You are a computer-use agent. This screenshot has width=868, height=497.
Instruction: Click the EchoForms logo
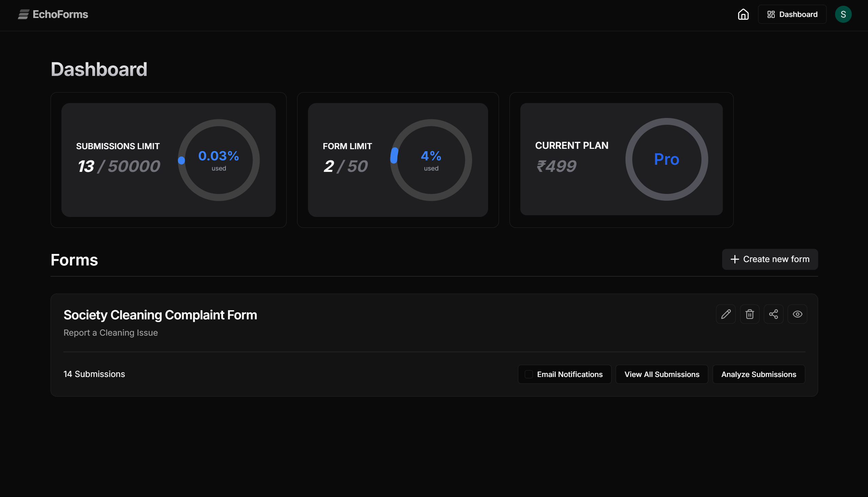click(53, 14)
